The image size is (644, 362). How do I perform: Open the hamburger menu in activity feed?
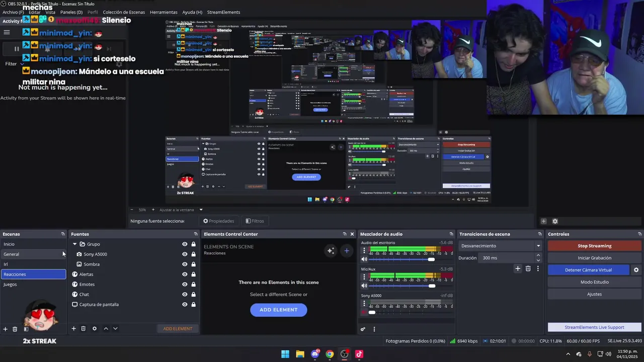(7, 32)
